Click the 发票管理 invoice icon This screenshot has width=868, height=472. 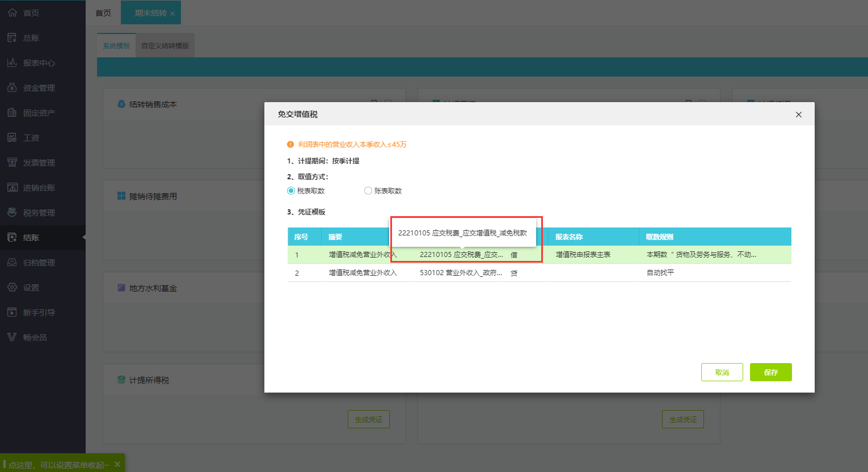click(12, 162)
